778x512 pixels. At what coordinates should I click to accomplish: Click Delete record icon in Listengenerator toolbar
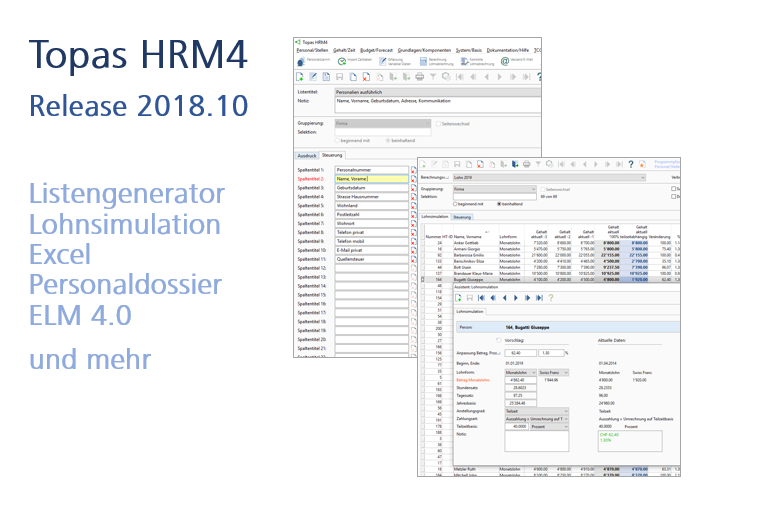(x=366, y=77)
